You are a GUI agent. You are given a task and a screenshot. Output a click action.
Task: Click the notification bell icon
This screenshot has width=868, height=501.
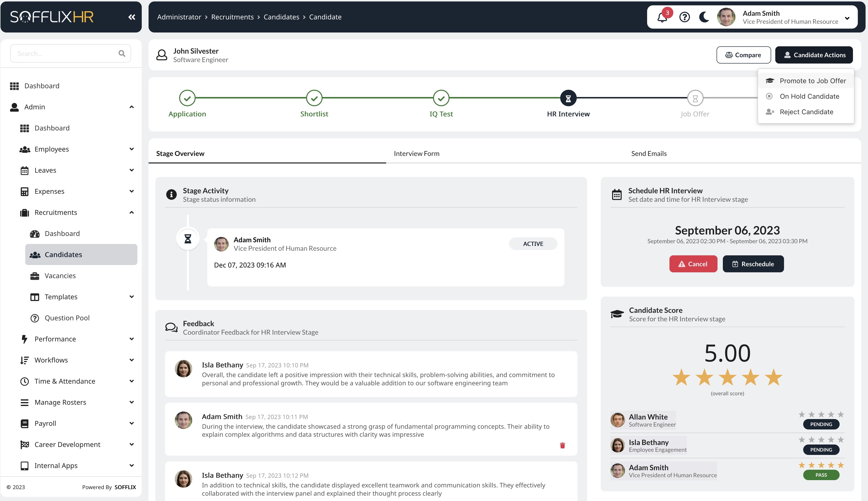661,17
